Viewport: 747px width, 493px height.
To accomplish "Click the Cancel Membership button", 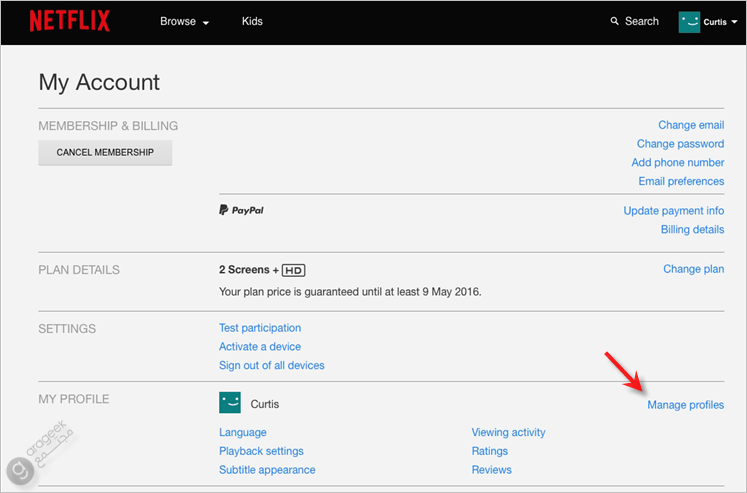I will [105, 152].
